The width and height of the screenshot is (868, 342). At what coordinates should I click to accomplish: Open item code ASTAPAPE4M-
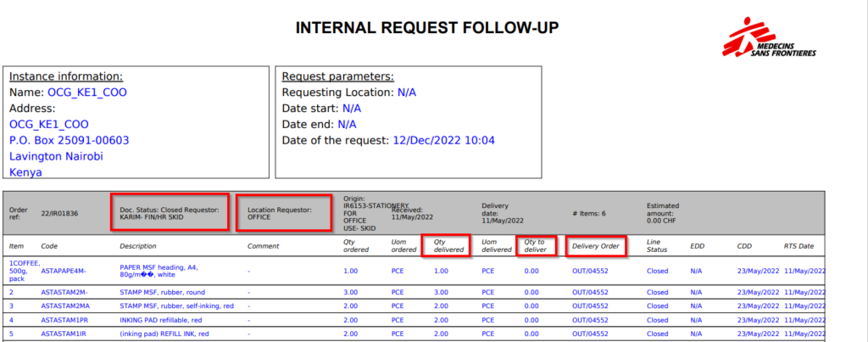(64, 271)
